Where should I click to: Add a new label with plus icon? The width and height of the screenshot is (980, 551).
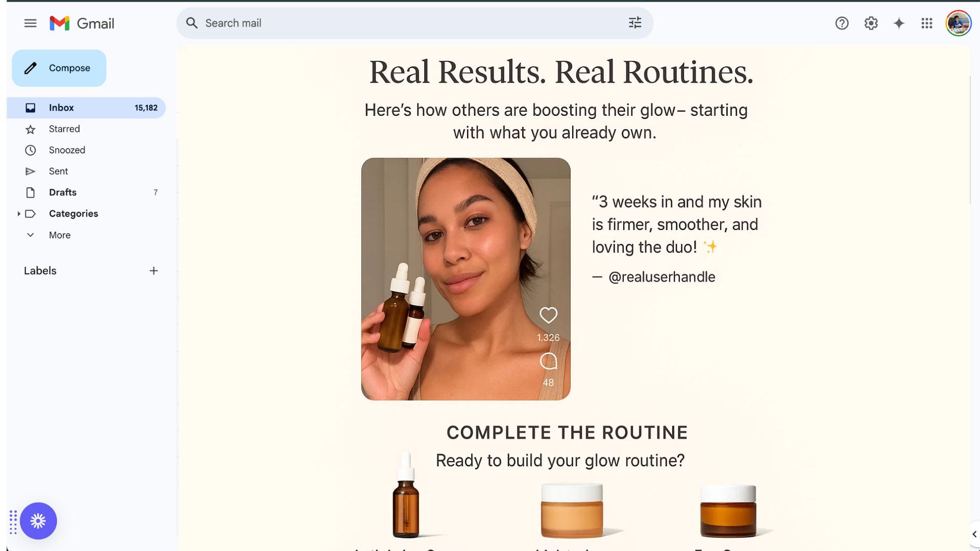154,271
